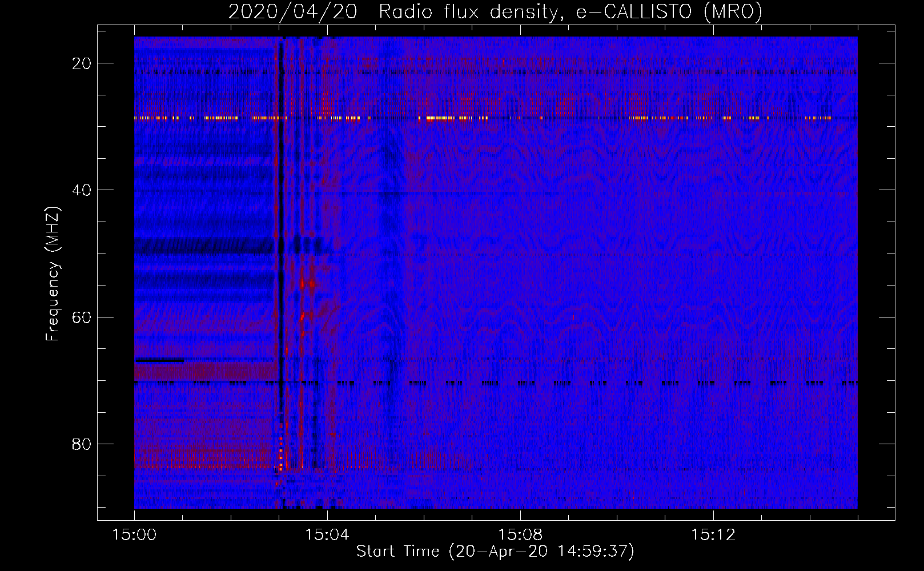Click the '15:04' time tick label
Viewport: 924px width, 571px height.
click(327, 535)
